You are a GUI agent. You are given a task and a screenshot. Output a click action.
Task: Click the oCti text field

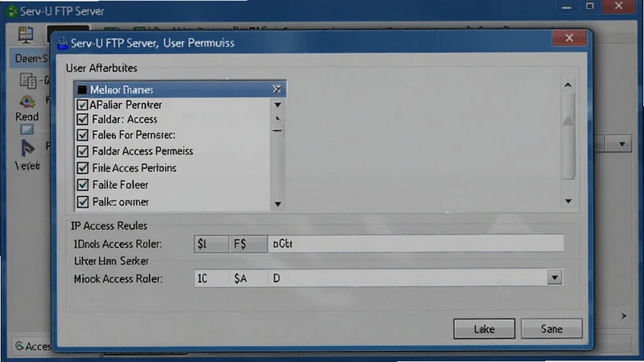pyautogui.click(x=416, y=244)
